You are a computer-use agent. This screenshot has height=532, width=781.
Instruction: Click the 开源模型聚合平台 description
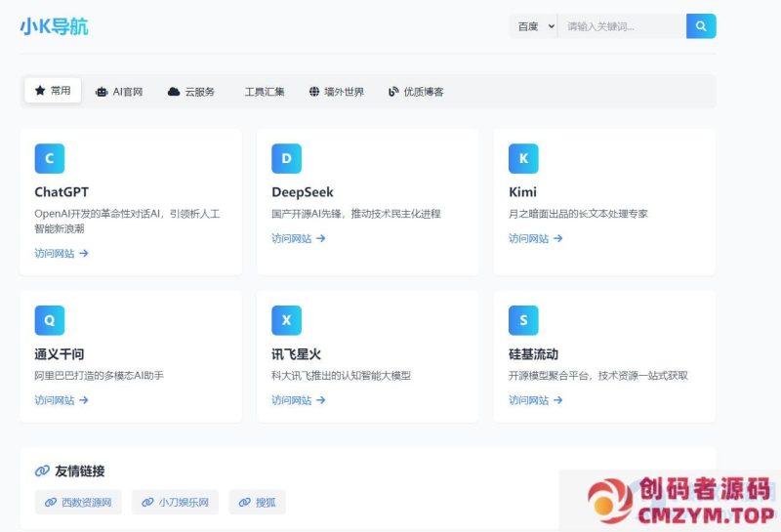pos(598,376)
